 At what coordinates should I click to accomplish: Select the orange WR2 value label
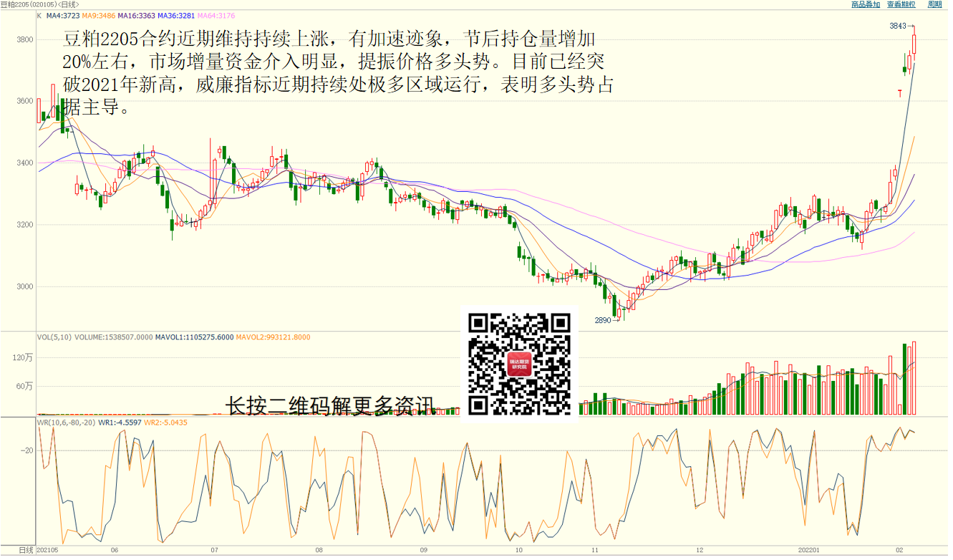point(166,423)
